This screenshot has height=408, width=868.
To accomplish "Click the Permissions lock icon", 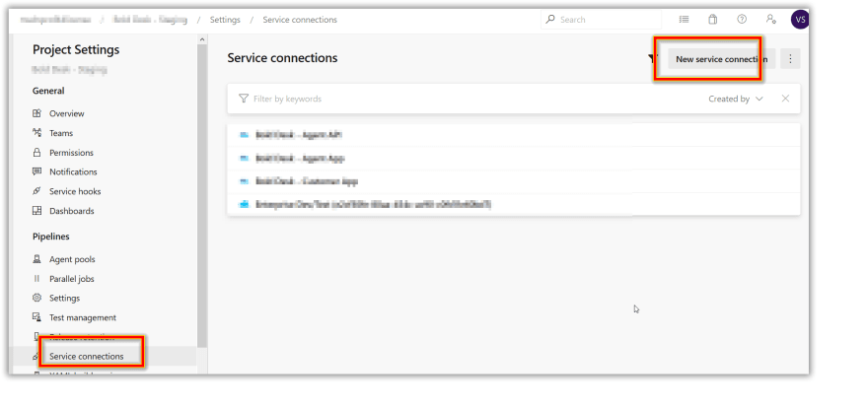I will click(37, 152).
